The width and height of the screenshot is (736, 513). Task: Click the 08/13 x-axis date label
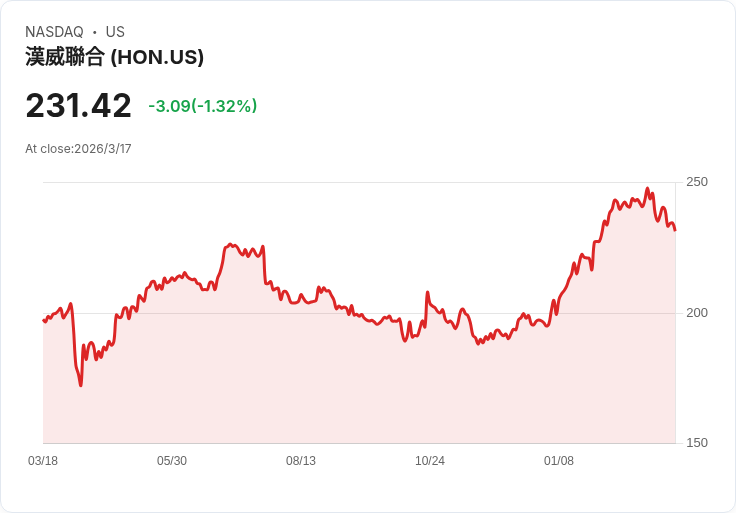pos(301,461)
